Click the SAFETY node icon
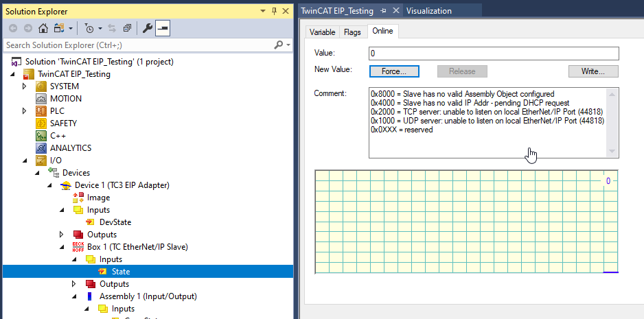Viewport: 644px width, 319px height. click(x=41, y=123)
